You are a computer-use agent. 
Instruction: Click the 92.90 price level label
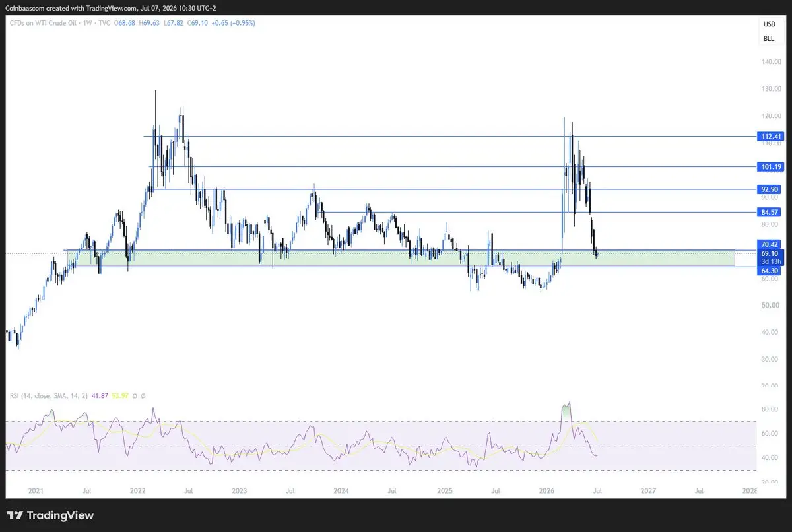(771, 189)
